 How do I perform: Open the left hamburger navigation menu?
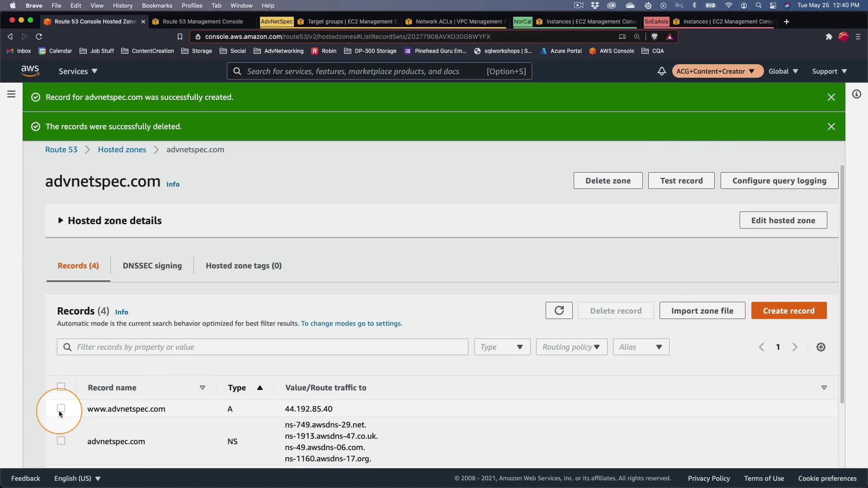pos(11,94)
